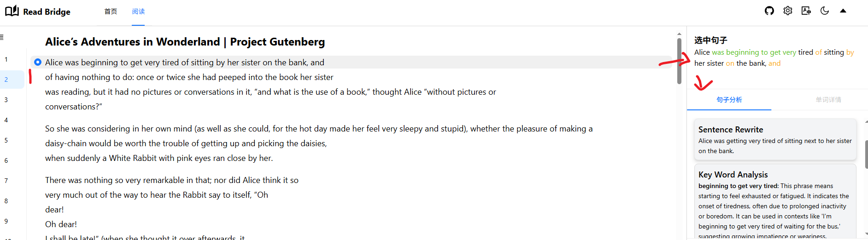Open the GitHub repository icon
The image size is (868, 240).
tap(769, 11)
